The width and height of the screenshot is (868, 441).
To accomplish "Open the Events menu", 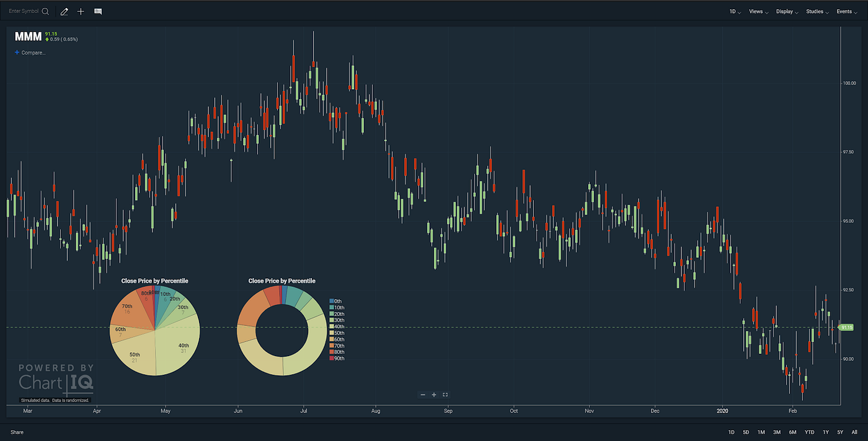I will [x=846, y=11].
